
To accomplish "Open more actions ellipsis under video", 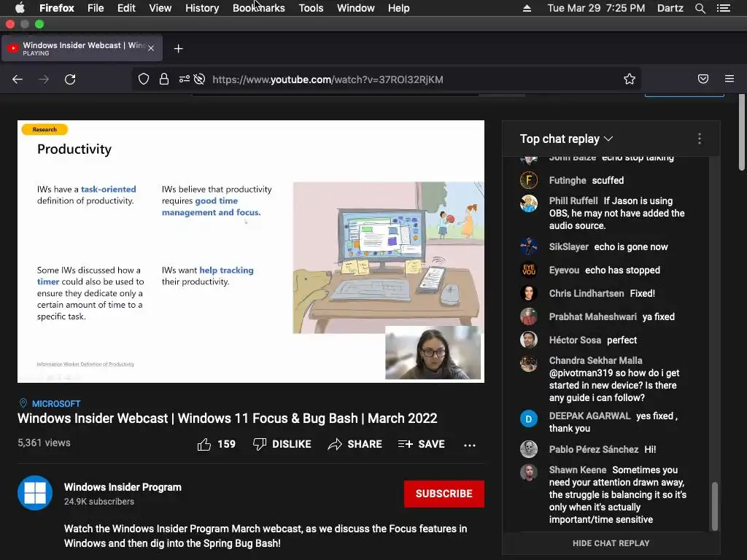I will (470, 445).
